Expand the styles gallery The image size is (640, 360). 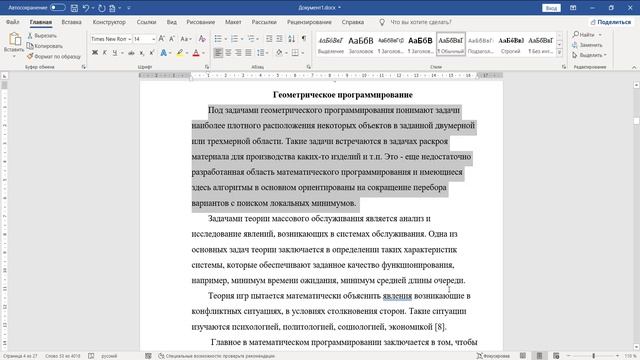[x=560, y=53]
